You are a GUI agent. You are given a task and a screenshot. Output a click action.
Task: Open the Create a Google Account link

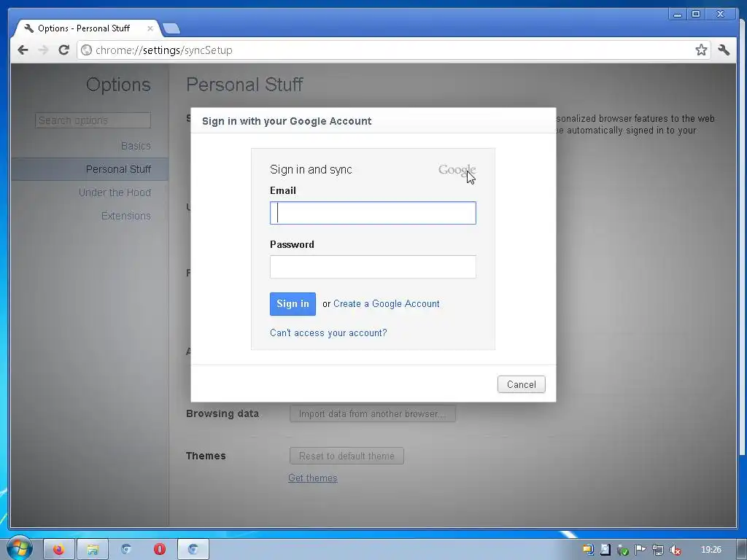coord(387,304)
